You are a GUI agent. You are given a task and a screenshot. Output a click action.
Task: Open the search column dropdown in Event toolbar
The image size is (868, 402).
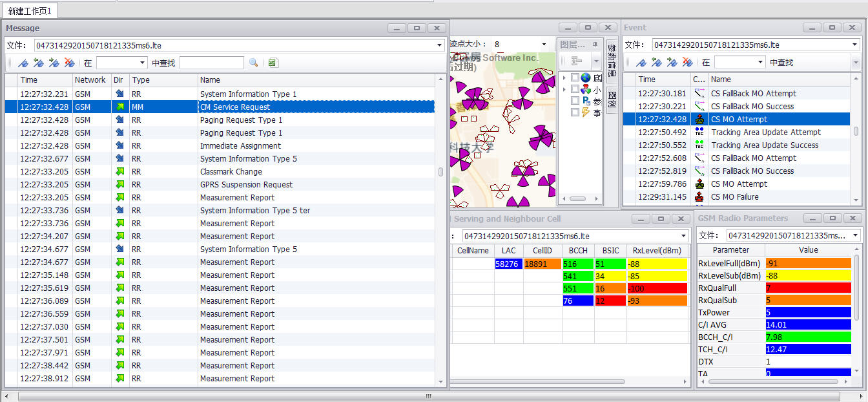760,63
